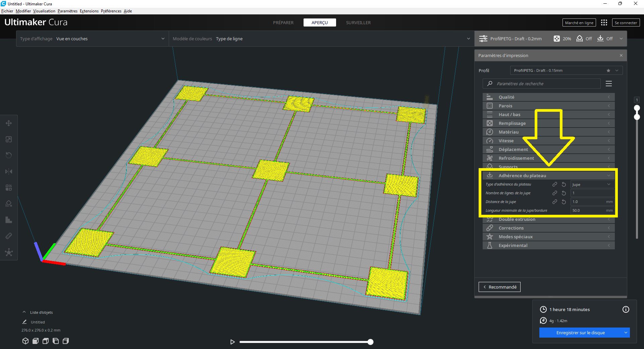Image resolution: width=644 pixels, height=349 pixels.
Task: Open settings visibility hamburger menu
Action: pyautogui.click(x=608, y=84)
